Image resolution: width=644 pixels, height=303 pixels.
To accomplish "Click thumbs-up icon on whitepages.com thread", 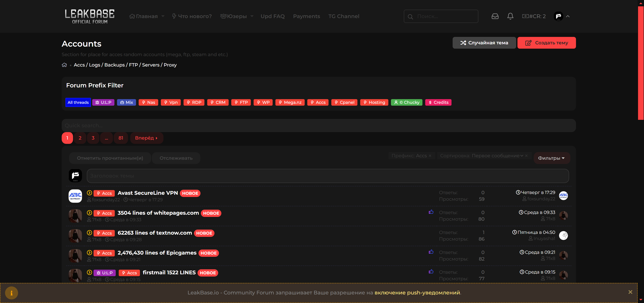I will [x=431, y=212].
